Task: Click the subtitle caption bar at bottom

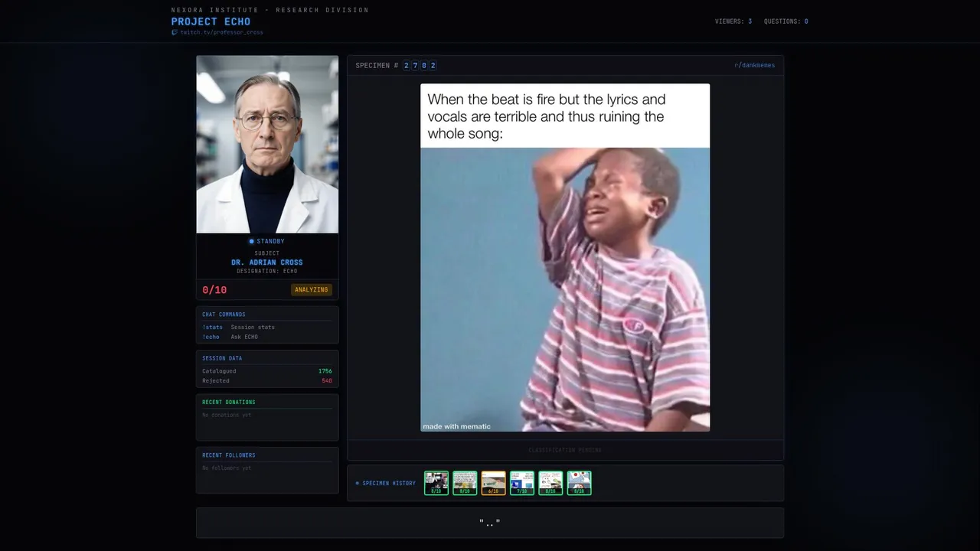Action: coord(490,523)
